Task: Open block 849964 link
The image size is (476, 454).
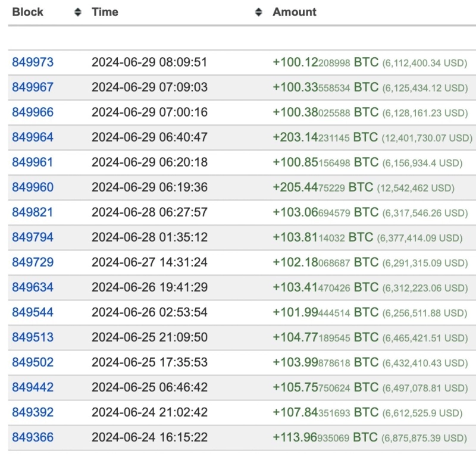Action: 33,137
